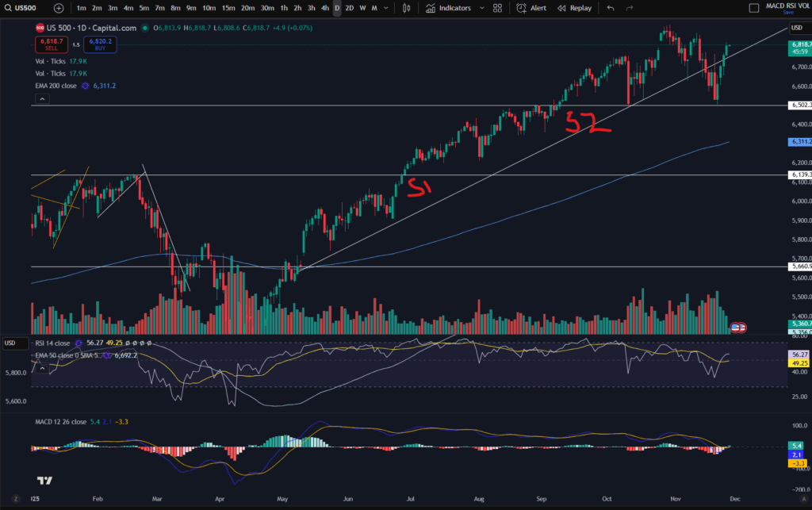Select the 3h interval
The image size is (812, 510).
(311, 8)
